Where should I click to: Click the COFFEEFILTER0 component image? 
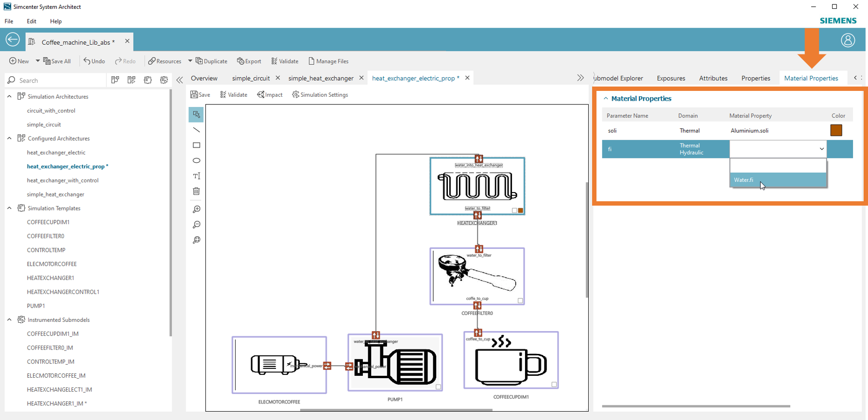click(x=477, y=276)
